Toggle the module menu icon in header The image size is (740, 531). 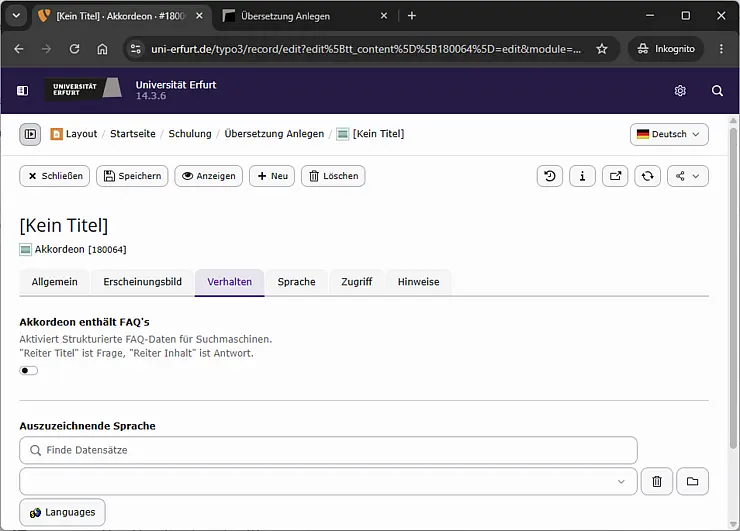pos(22,91)
